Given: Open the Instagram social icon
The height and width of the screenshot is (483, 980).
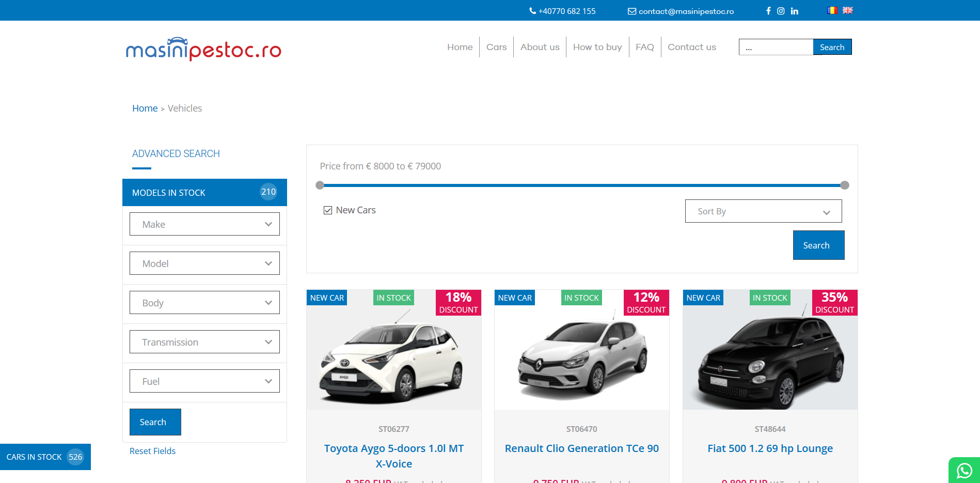Looking at the screenshot, I should click(781, 11).
